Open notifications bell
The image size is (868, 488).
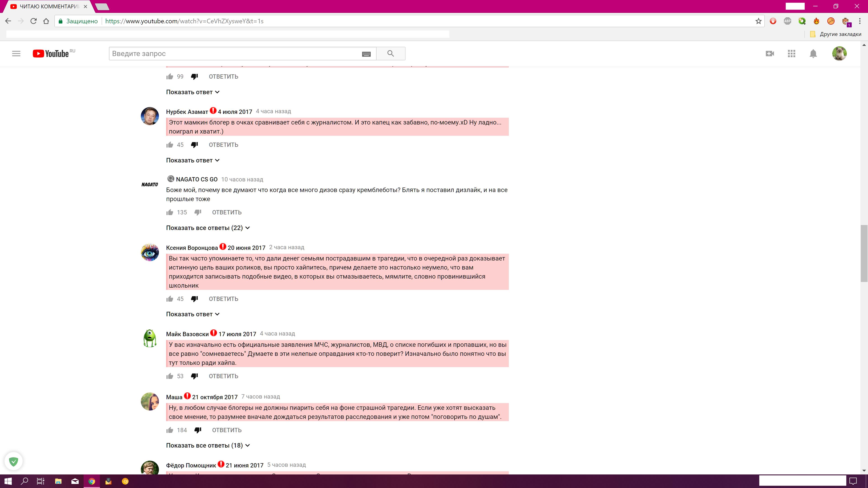coord(813,54)
